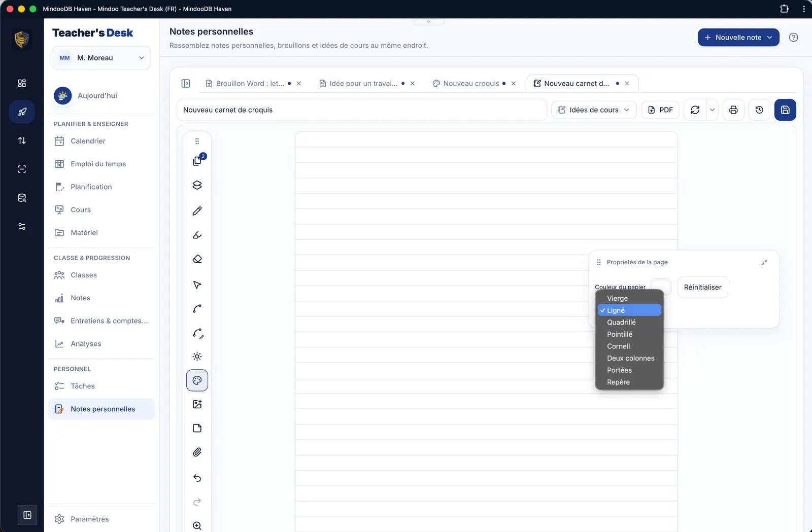Minimize the page properties panel
Viewport: 812px width, 532px height.
click(x=764, y=262)
